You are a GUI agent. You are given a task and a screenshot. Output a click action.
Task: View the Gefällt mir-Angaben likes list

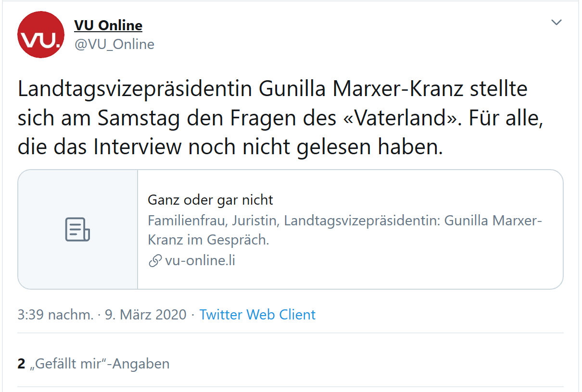click(x=100, y=364)
